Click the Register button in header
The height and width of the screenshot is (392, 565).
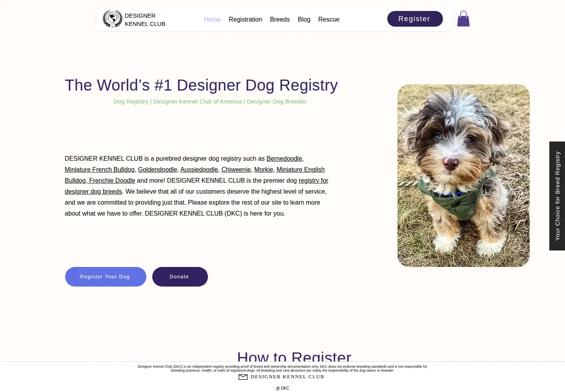[415, 19]
